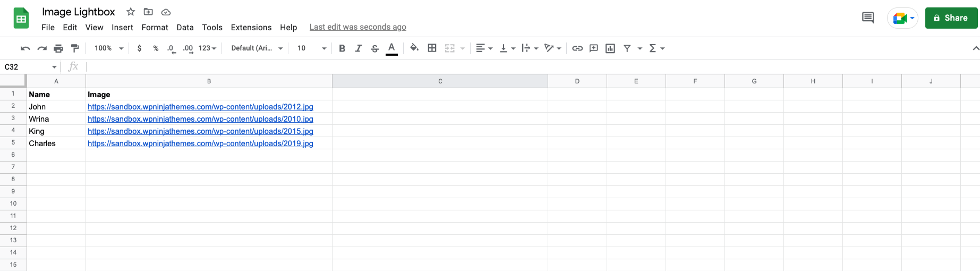This screenshot has height=271, width=980.
Task: Open the zoom 100% dropdown
Action: coord(109,48)
